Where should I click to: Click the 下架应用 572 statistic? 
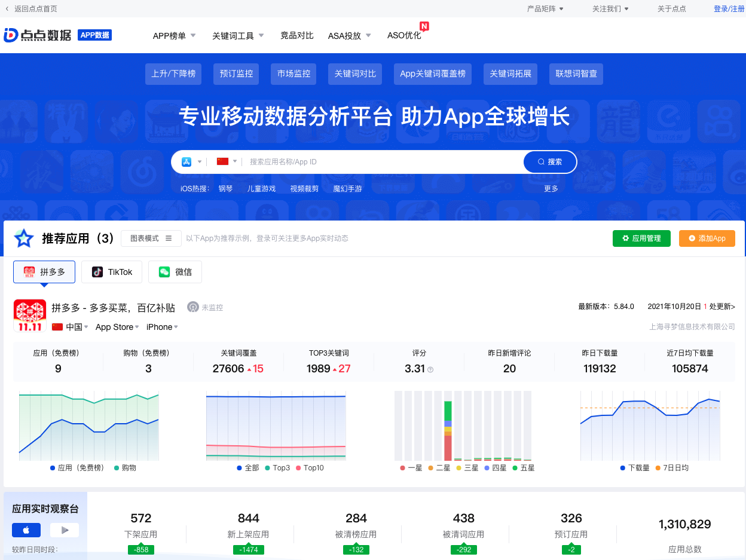[141, 526]
